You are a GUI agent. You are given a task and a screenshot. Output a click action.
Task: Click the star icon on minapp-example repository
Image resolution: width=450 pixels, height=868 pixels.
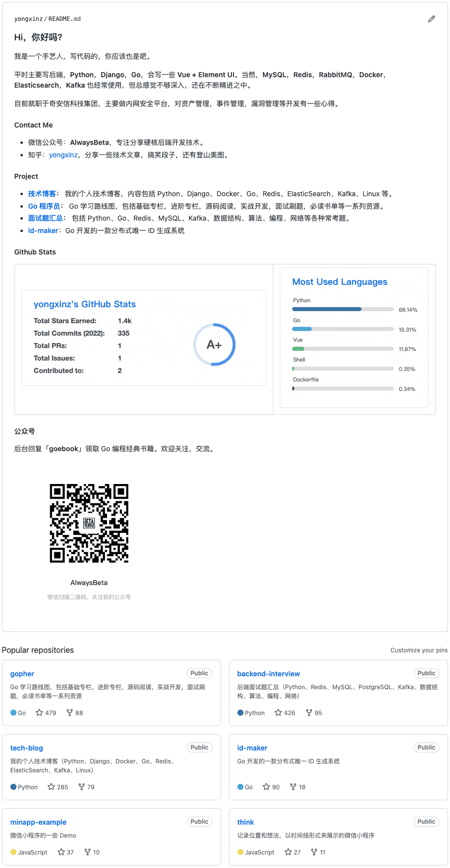(x=61, y=852)
